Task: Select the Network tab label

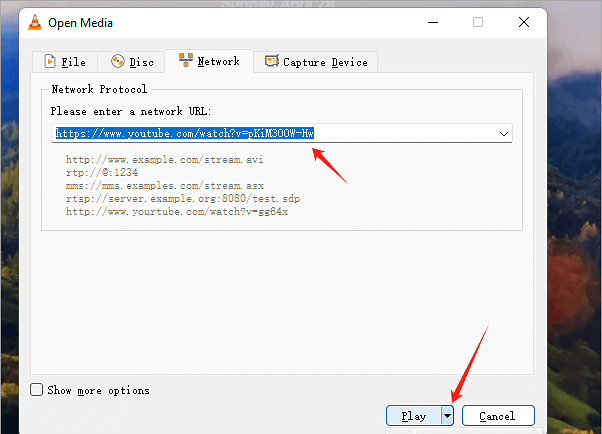Action: [218, 61]
